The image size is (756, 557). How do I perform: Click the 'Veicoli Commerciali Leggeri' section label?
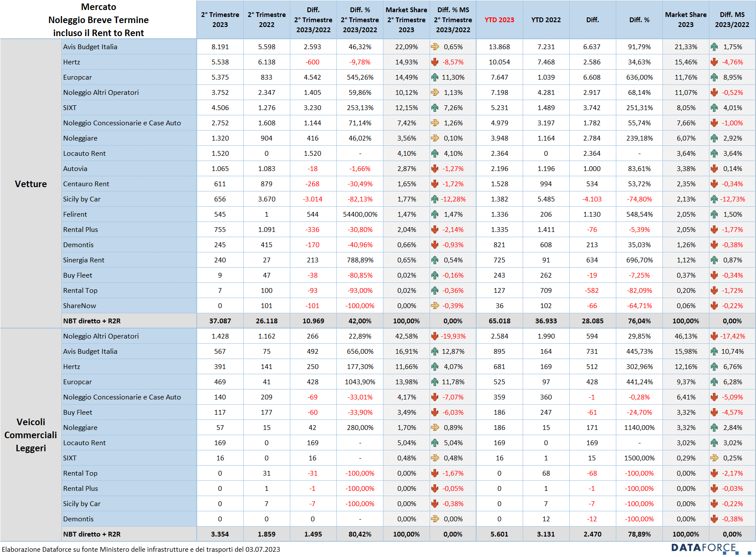(x=30, y=435)
